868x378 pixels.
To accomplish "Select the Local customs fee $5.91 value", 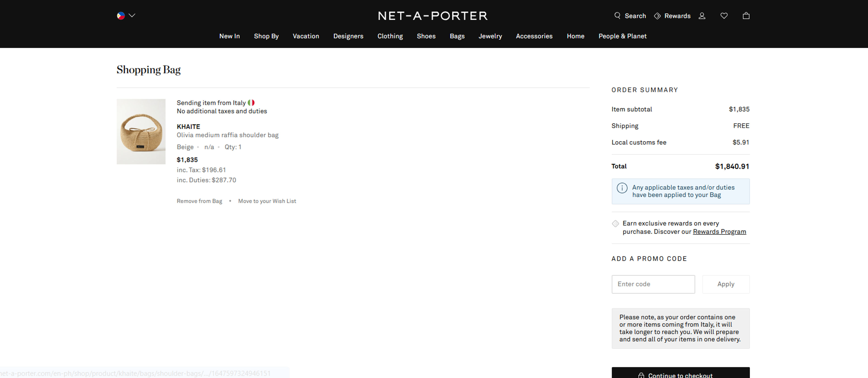I will click(x=741, y=142).
